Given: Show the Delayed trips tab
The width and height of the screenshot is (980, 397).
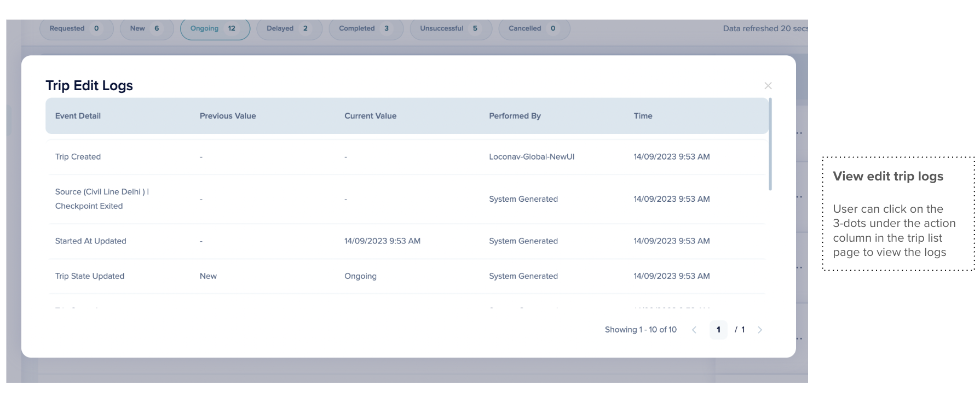Looking at the screenshot, I should click(x=289, y=28).
